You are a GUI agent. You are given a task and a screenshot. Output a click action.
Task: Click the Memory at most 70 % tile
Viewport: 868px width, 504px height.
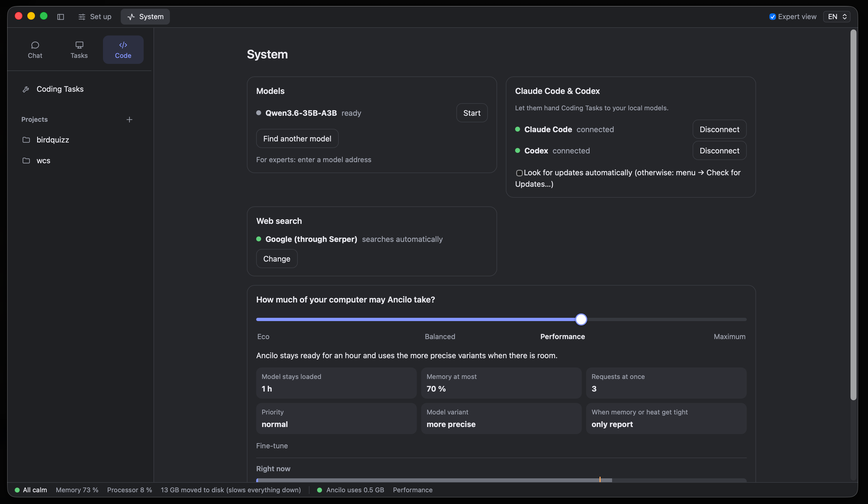pos(501,383)
